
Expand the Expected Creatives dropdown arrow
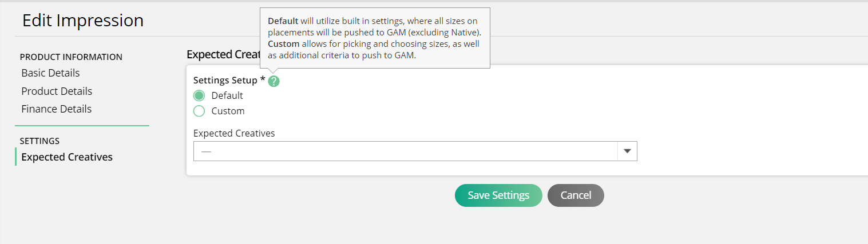(x=627, y=151)
